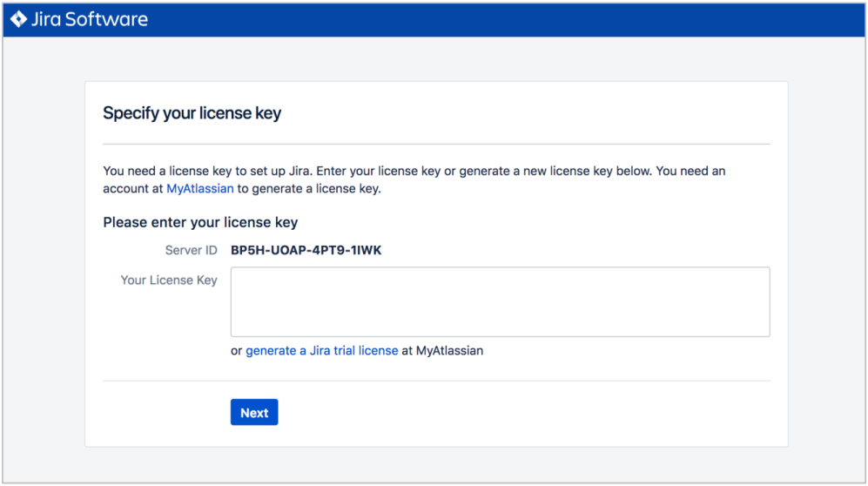
Task: Click the text 'at MyAtlassian' after the link
Action: [x=442, y=351]
